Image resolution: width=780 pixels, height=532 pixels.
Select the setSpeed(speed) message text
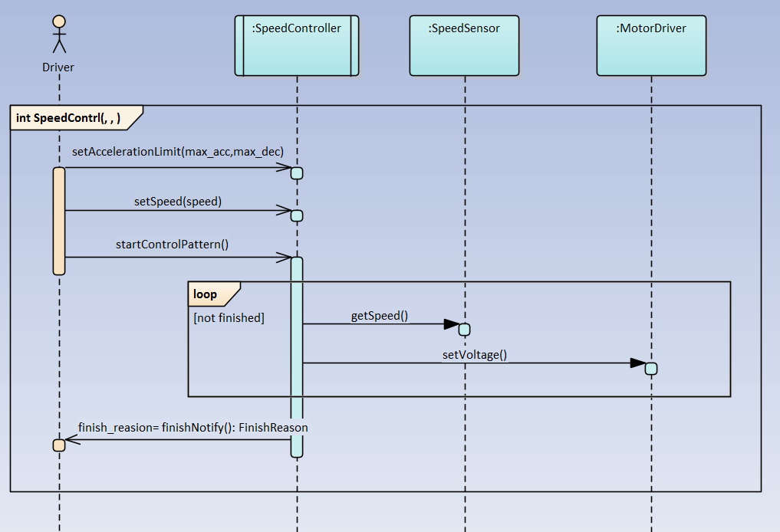(x=178, y=202)
